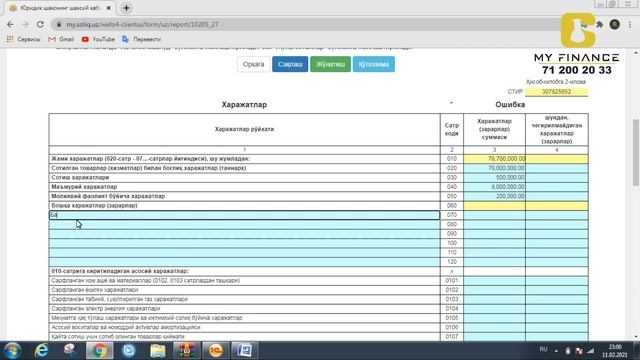Select amount cell for row 030
The height and width of the screenshot is (360, 640).
coord(494,178)
